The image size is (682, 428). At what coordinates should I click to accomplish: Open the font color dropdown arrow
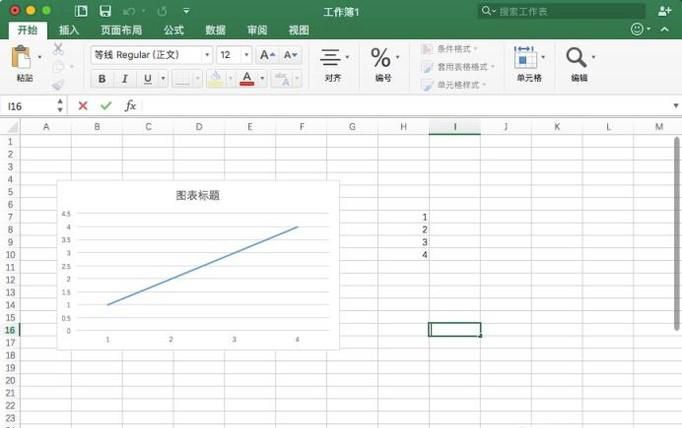click(262, 79)
